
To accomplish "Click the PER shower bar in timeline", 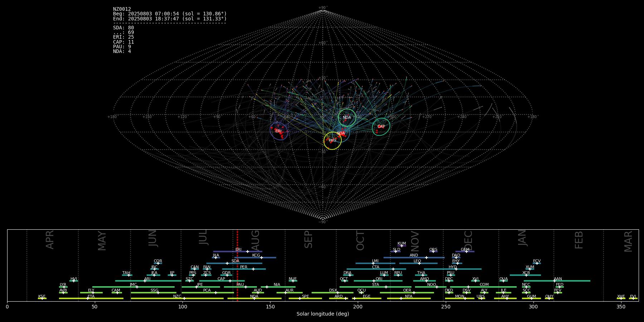I will (x=244, y=269).
